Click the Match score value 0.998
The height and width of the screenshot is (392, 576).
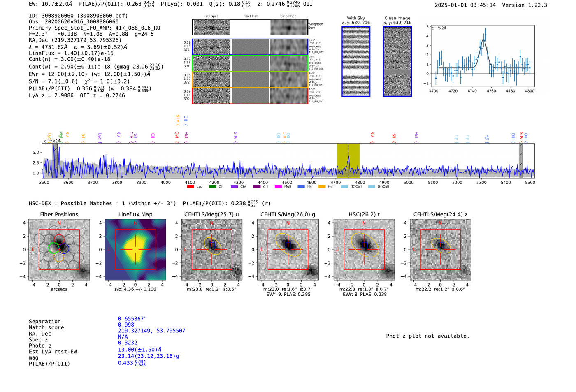coord(126,325)
